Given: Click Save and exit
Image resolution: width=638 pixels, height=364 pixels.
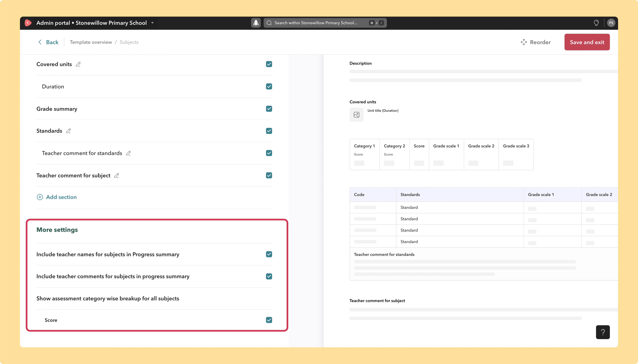Looking at the screenshot, I should (587, 42).
